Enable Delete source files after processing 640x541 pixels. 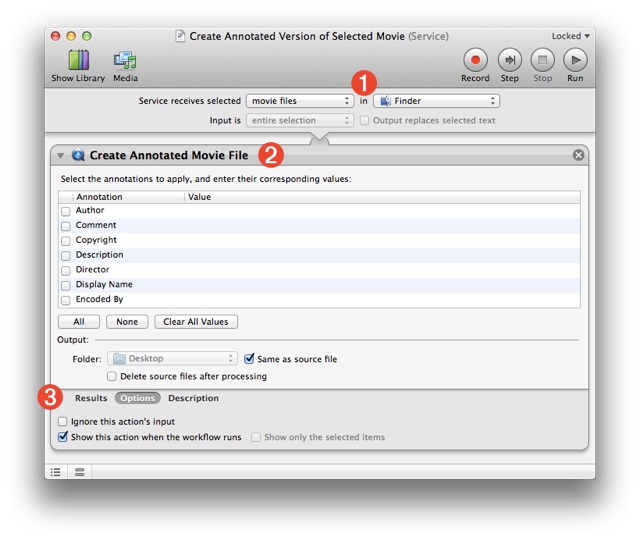pos(112,377)
